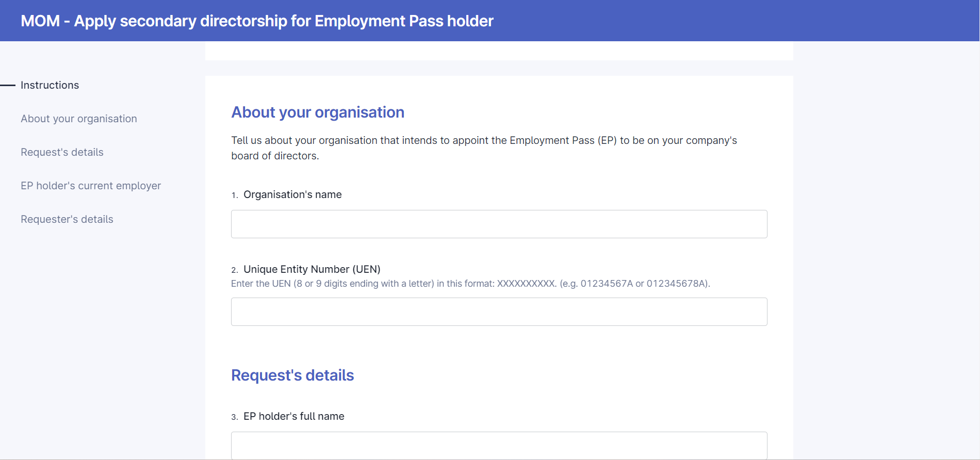The height and width of the screenshot is (460, 980).
Task: Click the MOM page title in header
Action: point(257,21)
